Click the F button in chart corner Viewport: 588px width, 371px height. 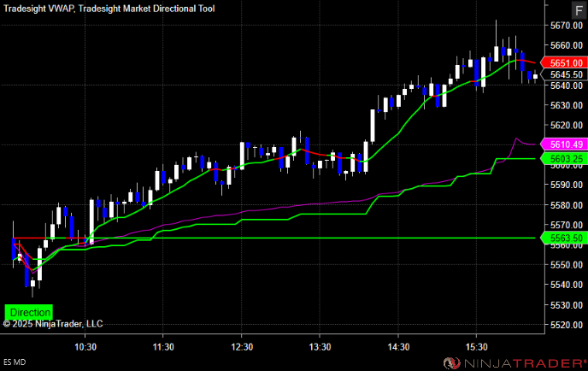pyautogui.click(x=579, y=10)
